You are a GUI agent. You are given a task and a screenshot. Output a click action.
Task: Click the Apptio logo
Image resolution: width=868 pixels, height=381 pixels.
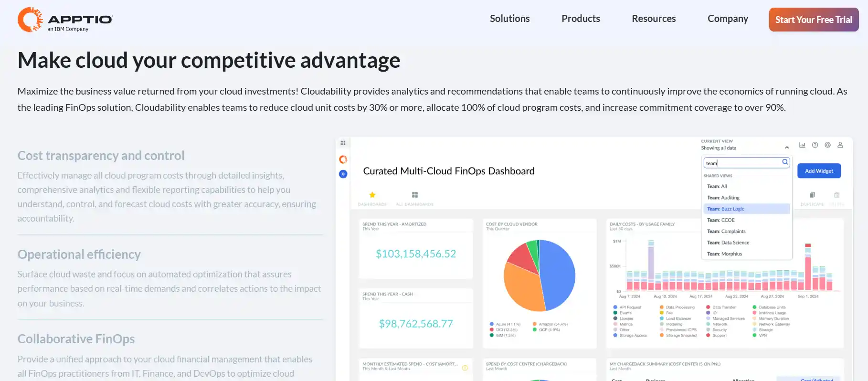pos(65,20)
